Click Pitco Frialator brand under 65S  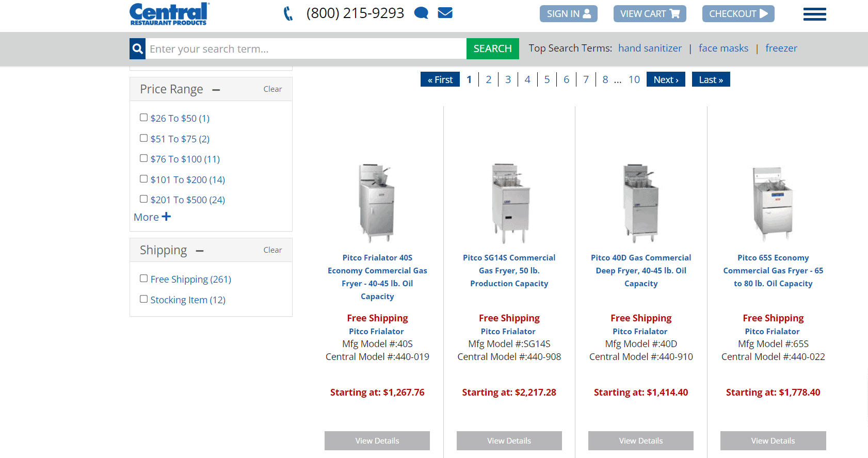click(x=772, y=332)
